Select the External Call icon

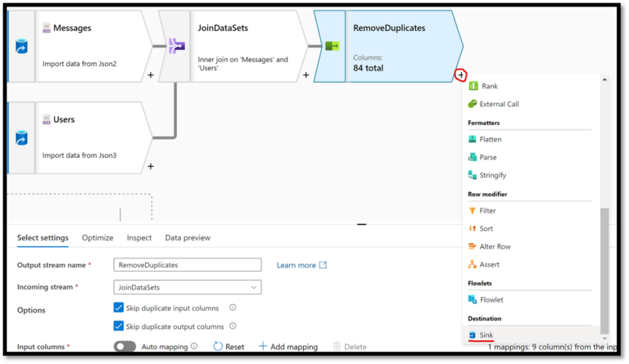click(473, 104)
